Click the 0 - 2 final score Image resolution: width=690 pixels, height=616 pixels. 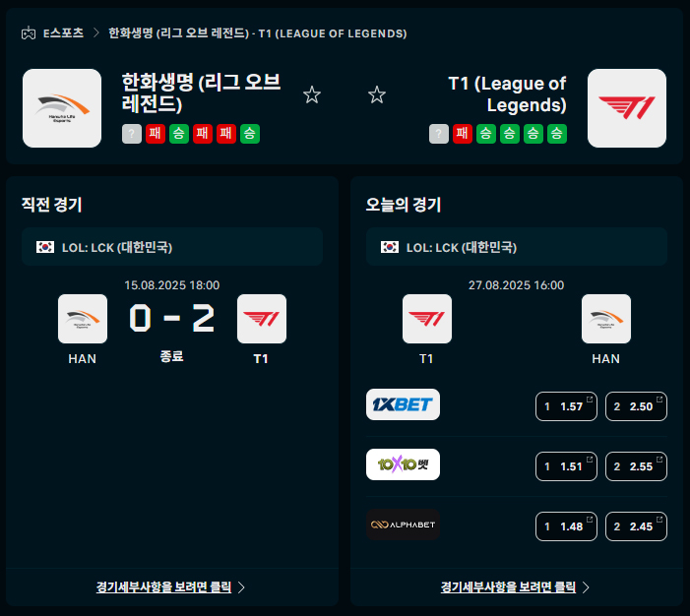tap(172, 318)
